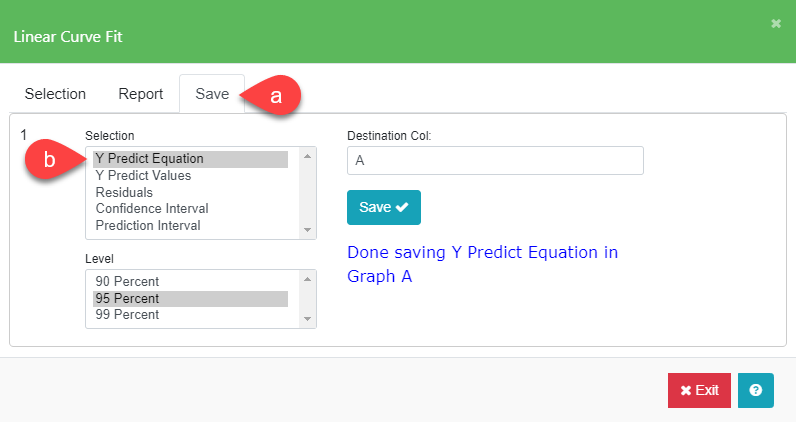
Task: Switch to the Selection tab
Action: coord(56,94)
